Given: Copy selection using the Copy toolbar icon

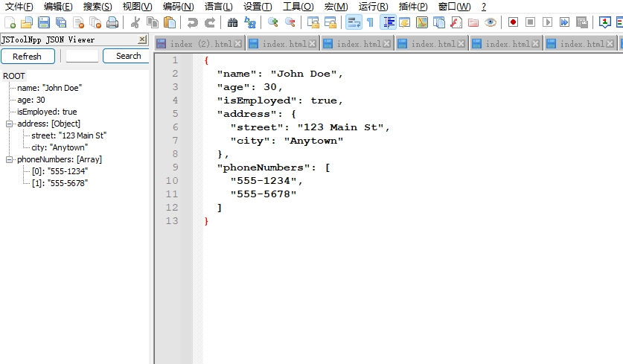Looking at the screenshot, I should point(153,22).
